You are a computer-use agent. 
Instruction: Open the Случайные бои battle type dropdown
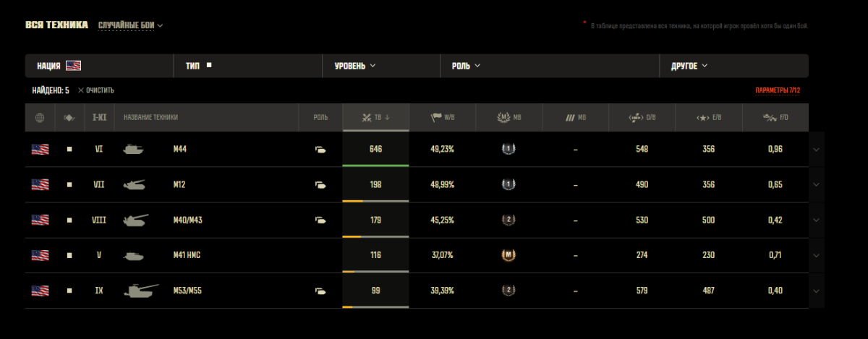tap(131, 25)
